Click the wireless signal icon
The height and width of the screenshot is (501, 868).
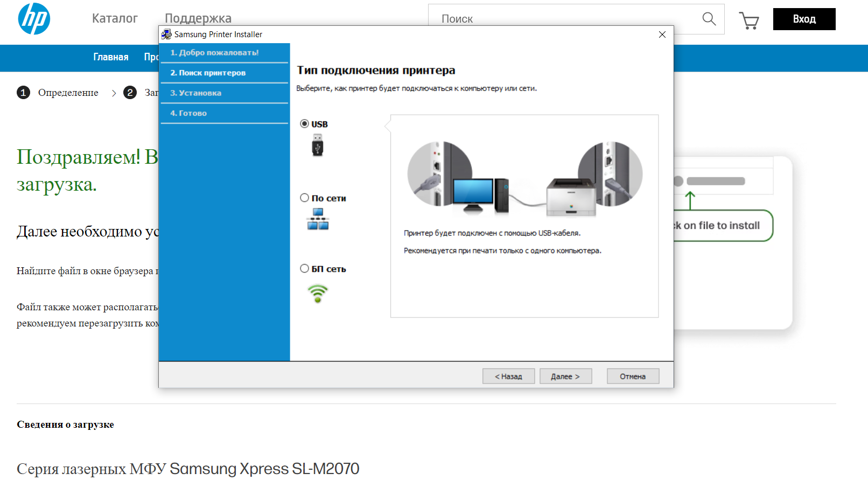click(x=318, y=294)
